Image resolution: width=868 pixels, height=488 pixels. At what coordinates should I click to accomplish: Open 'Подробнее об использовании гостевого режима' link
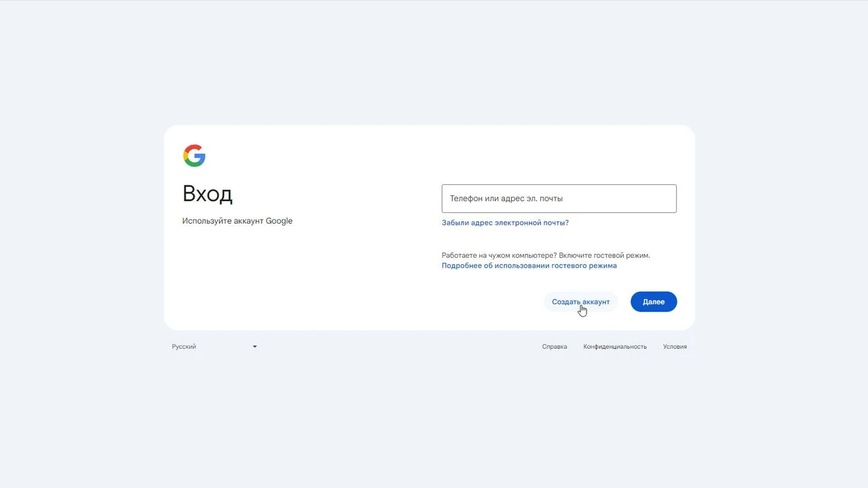[529, 266]
